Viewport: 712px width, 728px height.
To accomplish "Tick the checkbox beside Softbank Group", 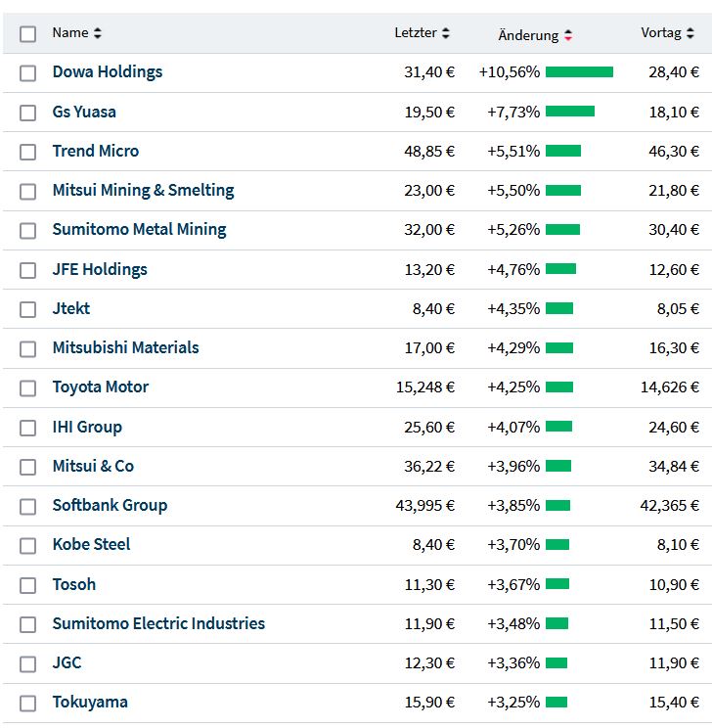I will [27, 507].
